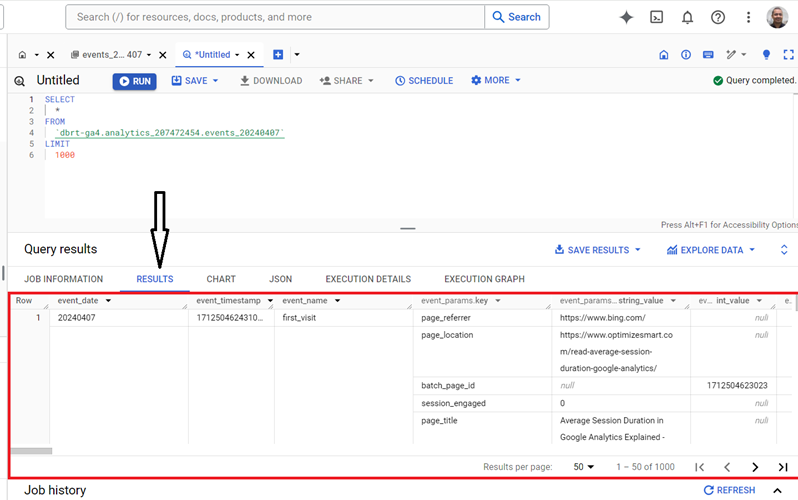Open the Save query menu
Screen dimensions: 798x500
point(194,80)
